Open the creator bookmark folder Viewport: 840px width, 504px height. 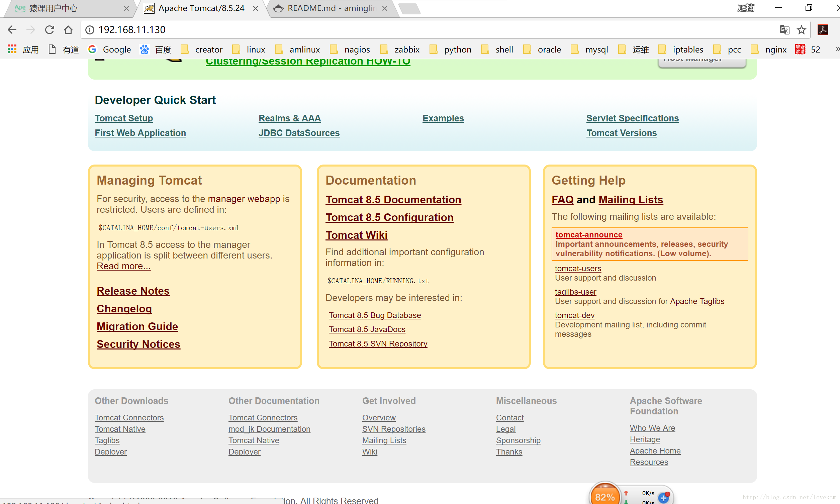point(201,49)
